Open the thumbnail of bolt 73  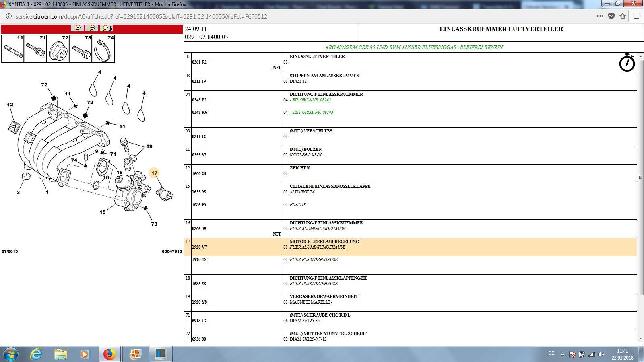click(81, 49)
